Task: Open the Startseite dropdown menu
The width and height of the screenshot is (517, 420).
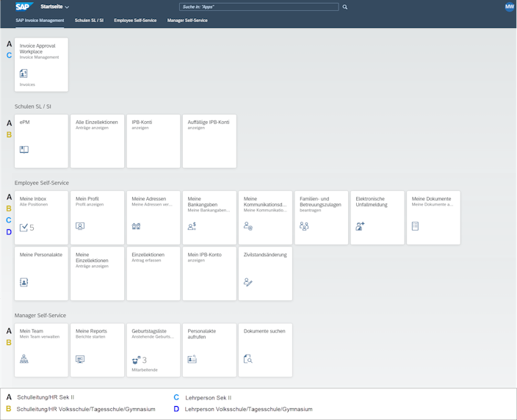Action: 55,7
